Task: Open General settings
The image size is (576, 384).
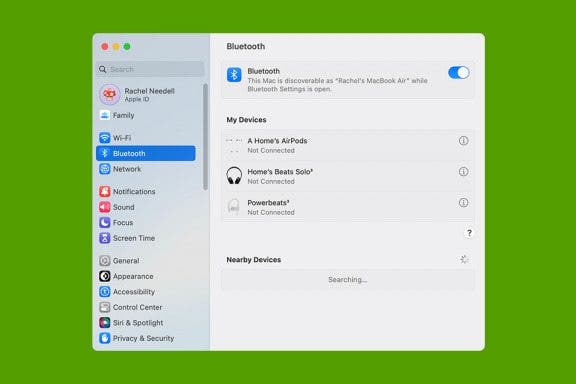Action: click(x=145, y=261)
